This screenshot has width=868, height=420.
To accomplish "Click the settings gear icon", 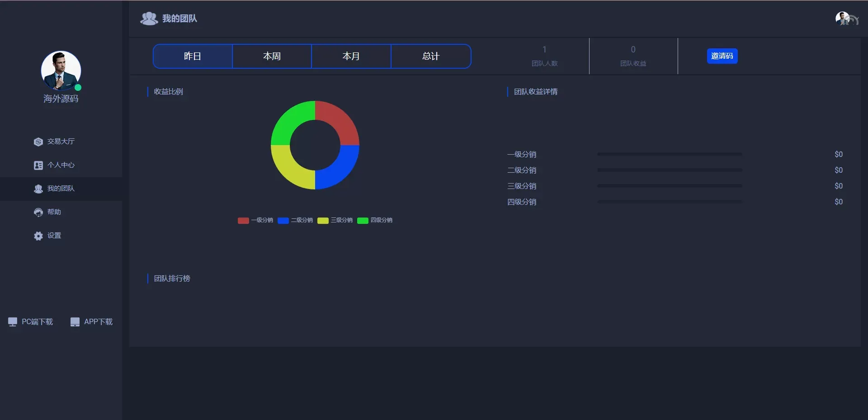I will [x=38, y=236].
